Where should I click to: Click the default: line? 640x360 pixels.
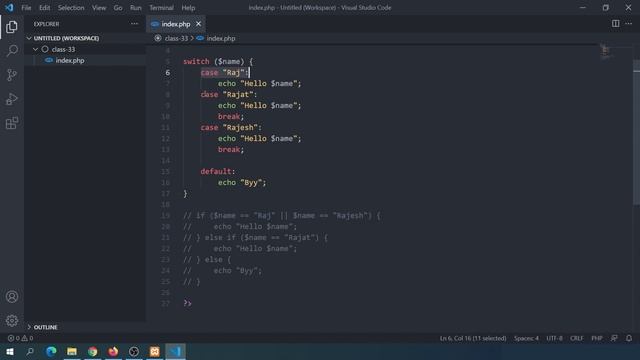pyautogui.click(x=218, y=171)
